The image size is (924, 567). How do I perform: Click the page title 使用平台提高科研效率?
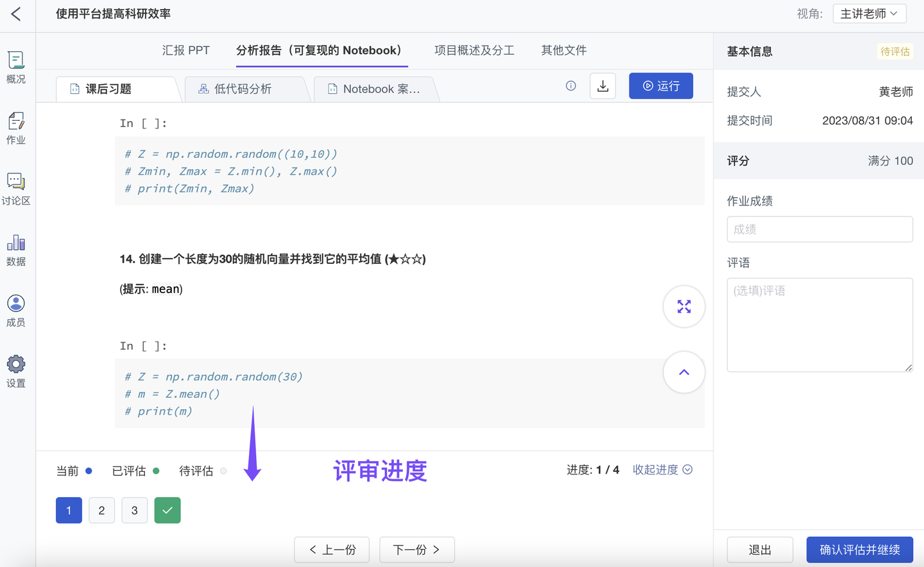click(113, 14)
